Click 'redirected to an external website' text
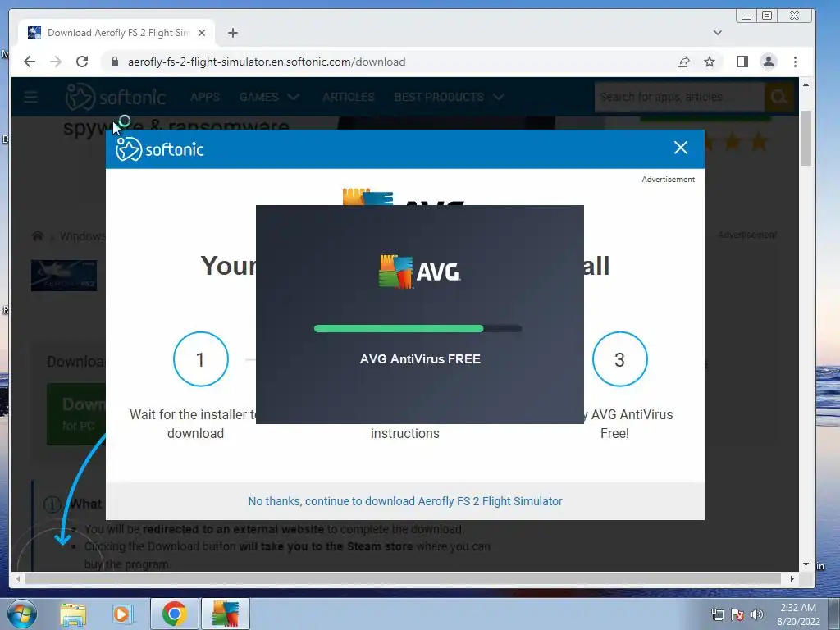The image size is (840, 630). (233, 529)
